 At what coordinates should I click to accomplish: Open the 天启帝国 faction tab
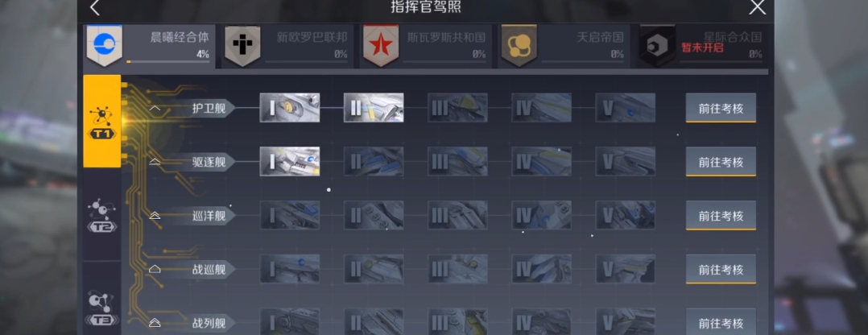point(564,46)
